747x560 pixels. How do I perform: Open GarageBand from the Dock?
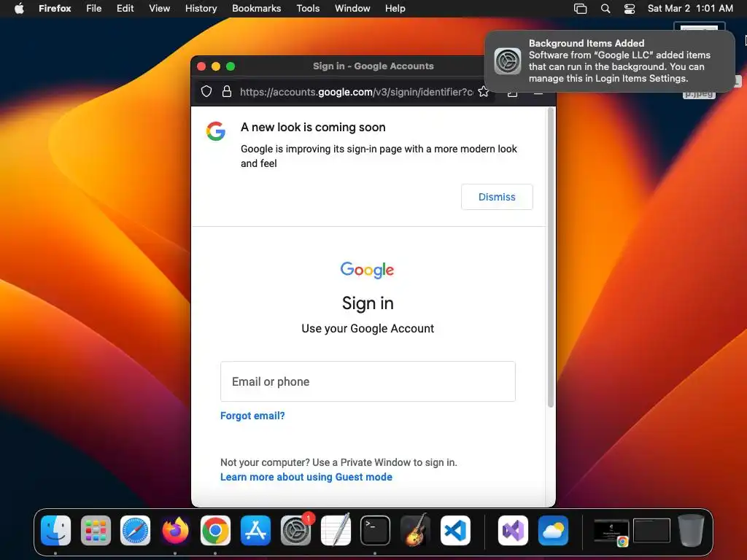pos(415,530)
